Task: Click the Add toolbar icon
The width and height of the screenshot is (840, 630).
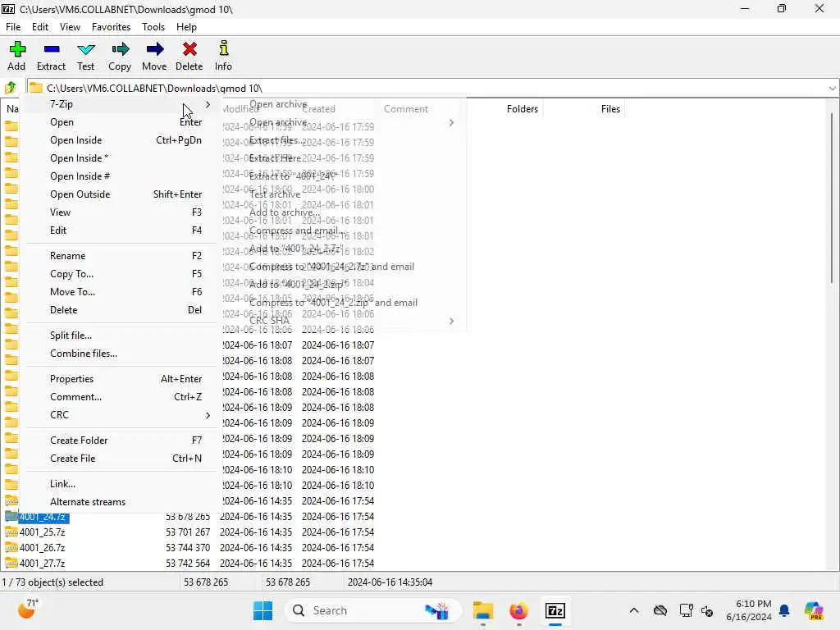Action: click(17, 49)
